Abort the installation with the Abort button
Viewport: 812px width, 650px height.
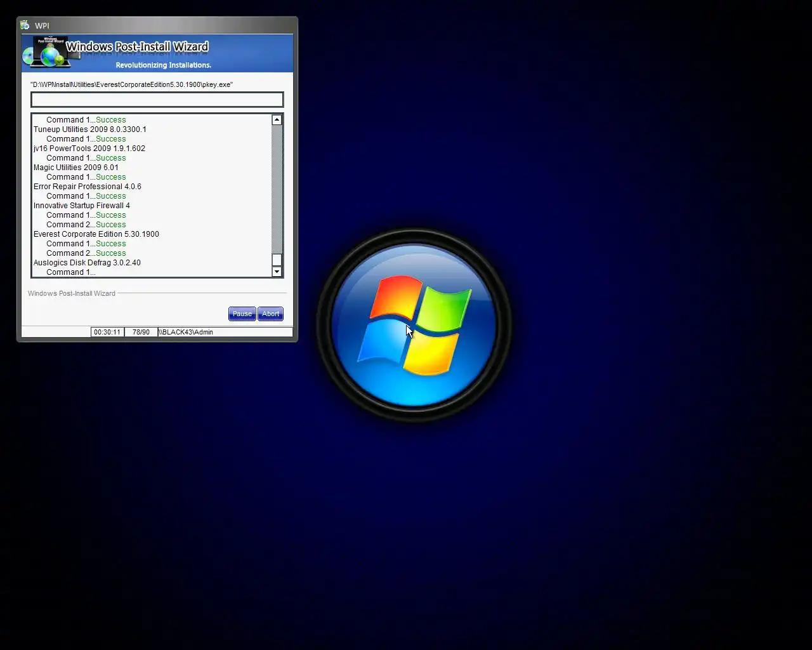[x=270, y=314]
